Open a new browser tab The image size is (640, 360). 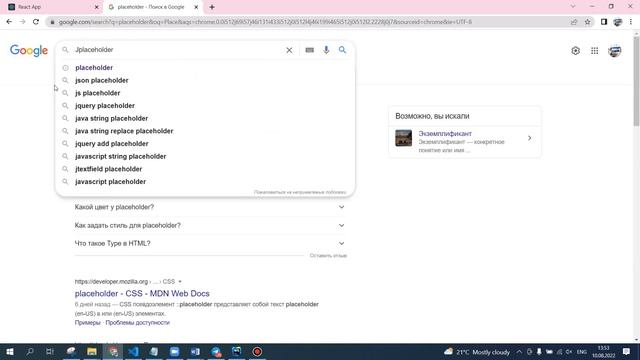coord(212,7)
